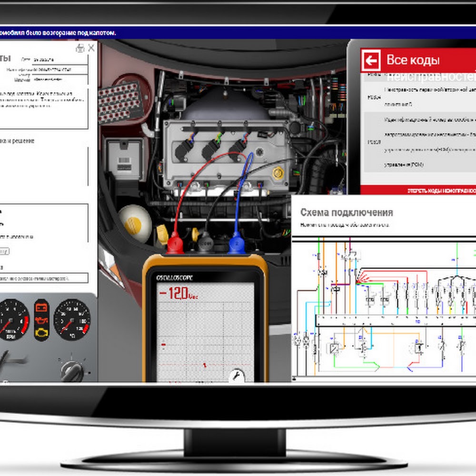The height and width of the screenshot is (476, 476).
Task: Click the yellow check engine indicator
Action: [x=41, y=333]
